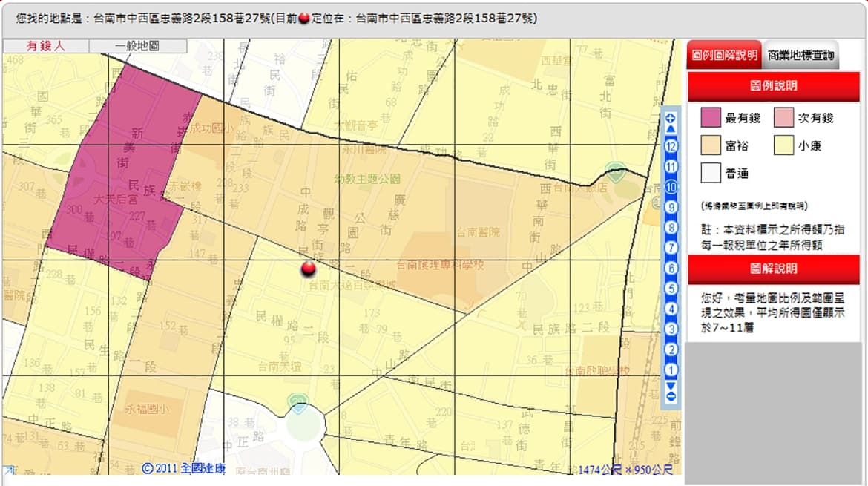This screenshot has width=868, height=486.
Task: Click the pan up arrow on zoom bar
Action: tap(671, 129)
